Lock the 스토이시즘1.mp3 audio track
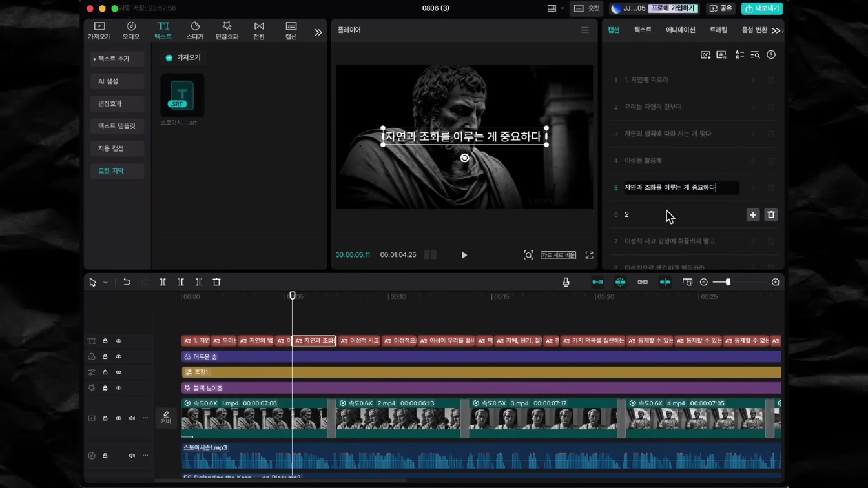868x488 pixels. (105, 456)
